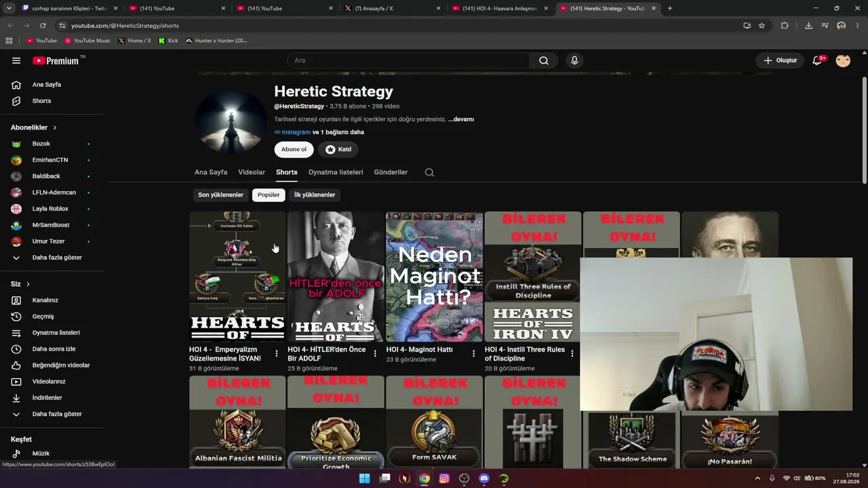This screenshot has height=488, width=868.
Task: Open options for HOI 4 - Emperyalizm short
Action: pyautogui.click(x=277, y=353)
